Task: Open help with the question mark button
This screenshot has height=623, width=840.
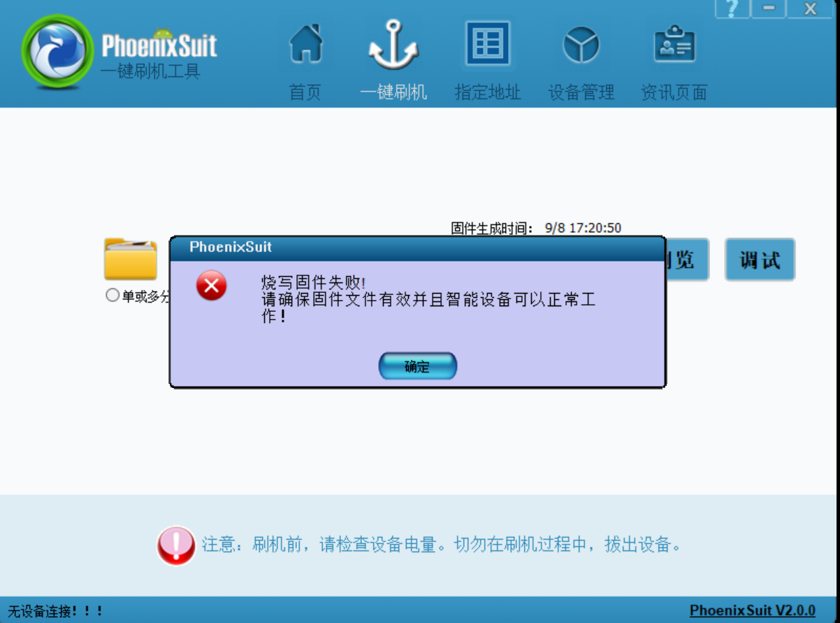Action: [x=732, y=9]
